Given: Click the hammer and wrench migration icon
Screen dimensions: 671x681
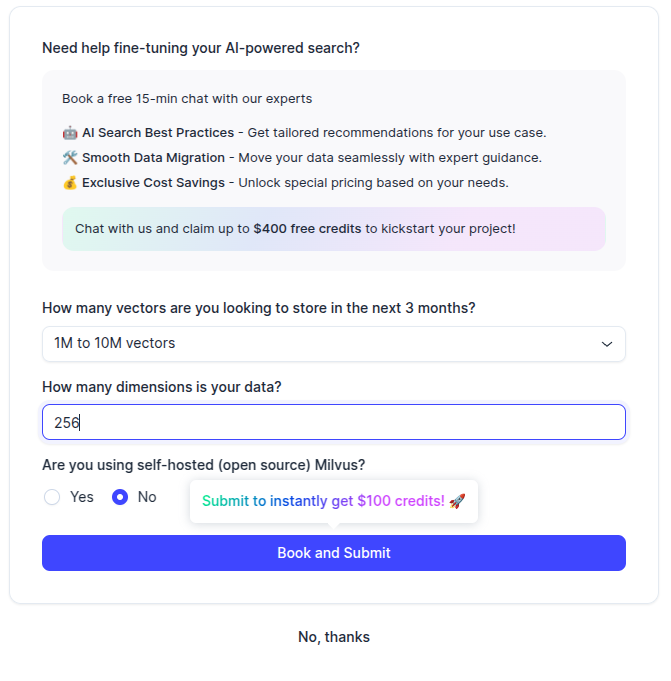Looking at the screenshot, I should pyautogui.click(x=70, y=158).
